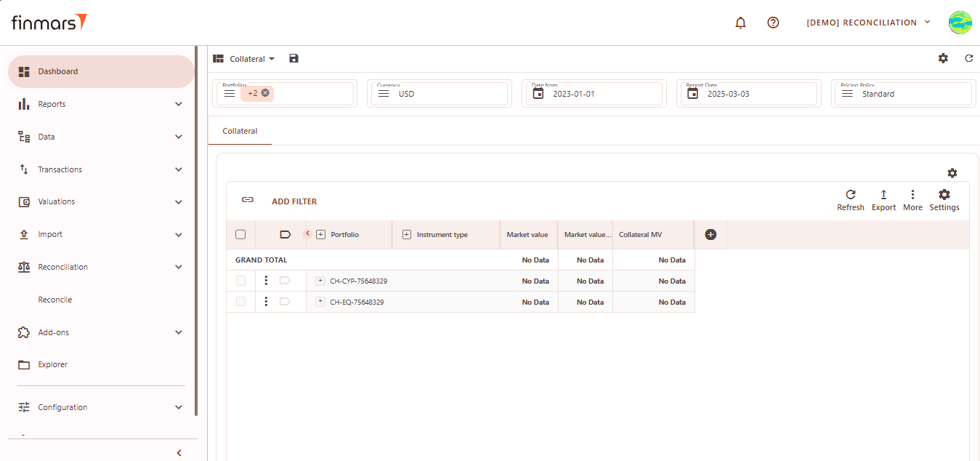Open the Reconcile sidebar link

(55, 300)
